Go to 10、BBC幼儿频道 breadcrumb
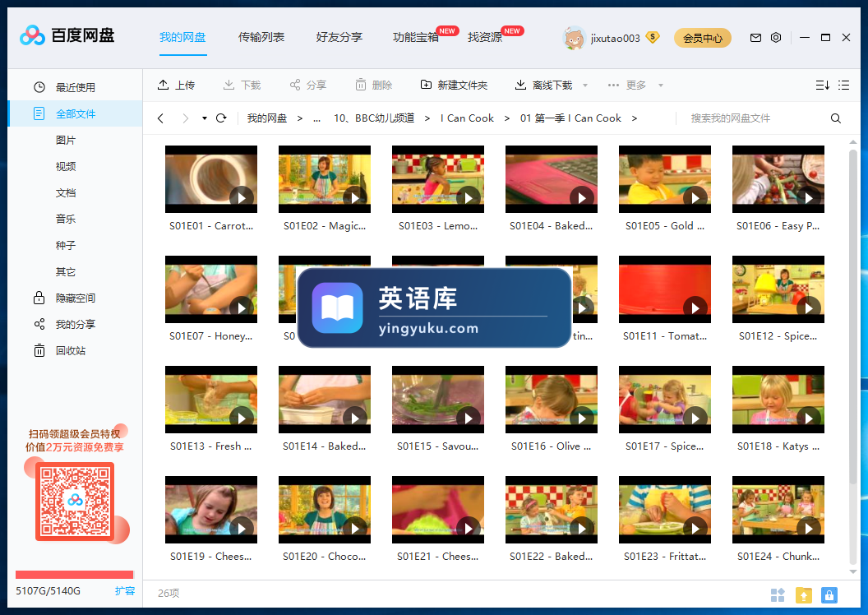 [x=374, y=118]
